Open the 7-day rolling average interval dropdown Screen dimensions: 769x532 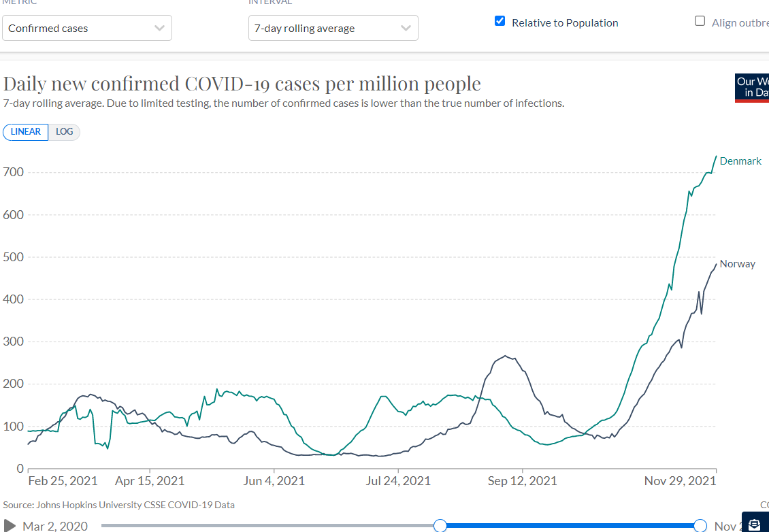(333, 28)
